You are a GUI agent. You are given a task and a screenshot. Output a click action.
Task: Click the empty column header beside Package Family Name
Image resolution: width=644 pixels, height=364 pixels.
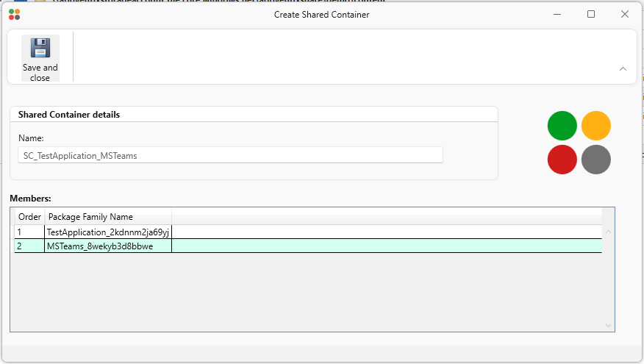[386, 217]
